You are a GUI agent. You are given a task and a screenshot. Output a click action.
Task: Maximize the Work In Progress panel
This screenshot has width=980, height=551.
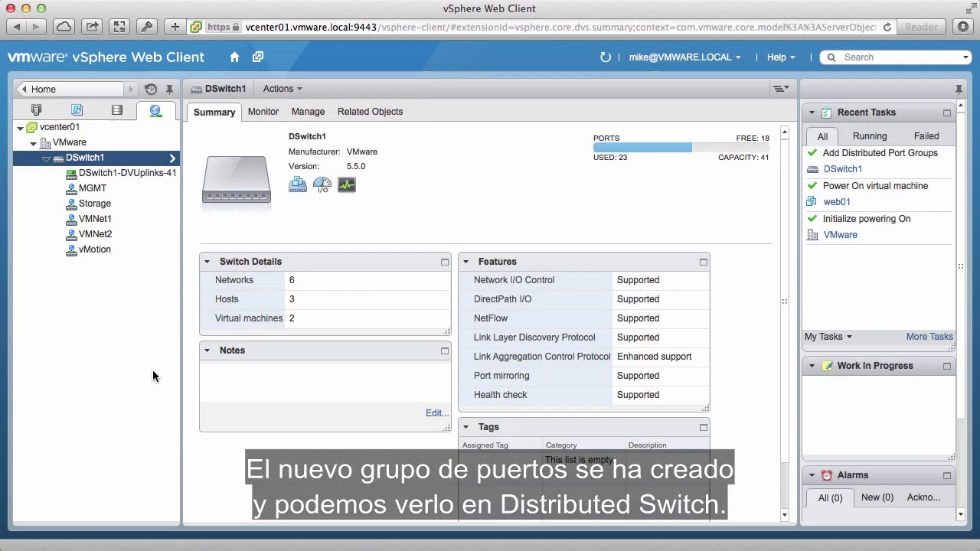click(x=947, y=366)
